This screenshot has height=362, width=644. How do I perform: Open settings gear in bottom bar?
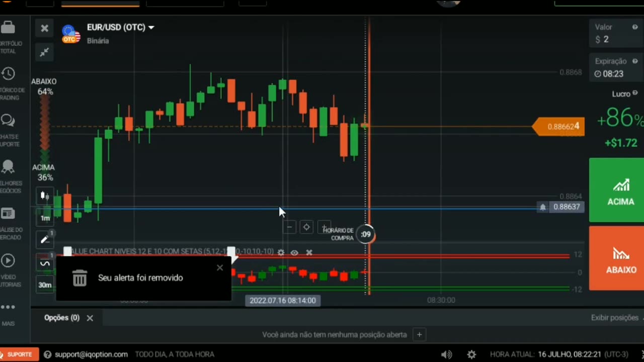[x=471, y=354]
